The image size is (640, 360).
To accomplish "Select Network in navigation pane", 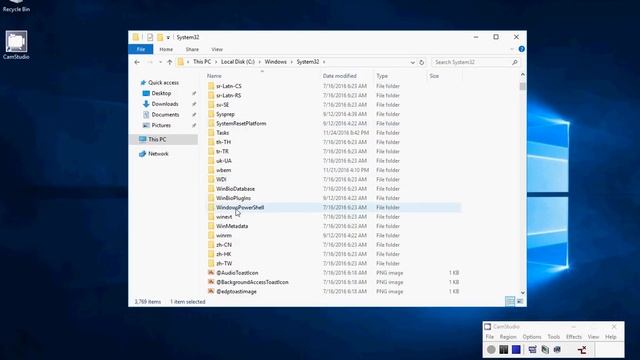I will (158, 154).
